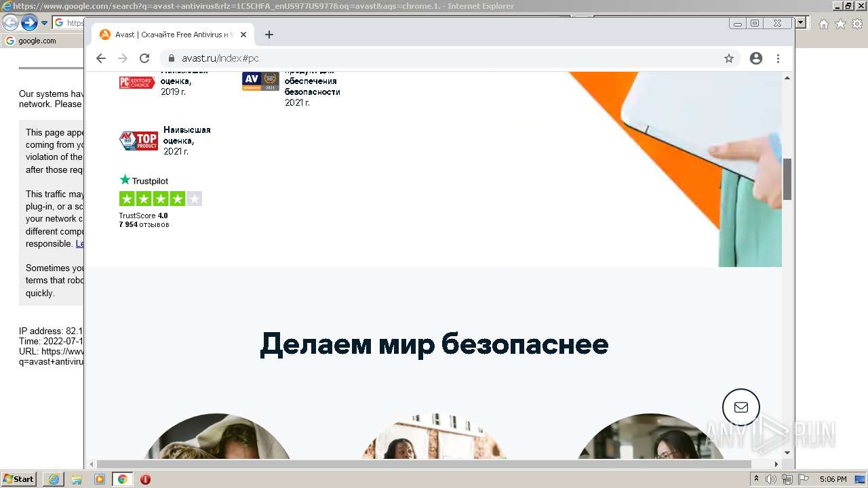
Task: Click Internet Explorer forward button
Action: click(29, 23)
